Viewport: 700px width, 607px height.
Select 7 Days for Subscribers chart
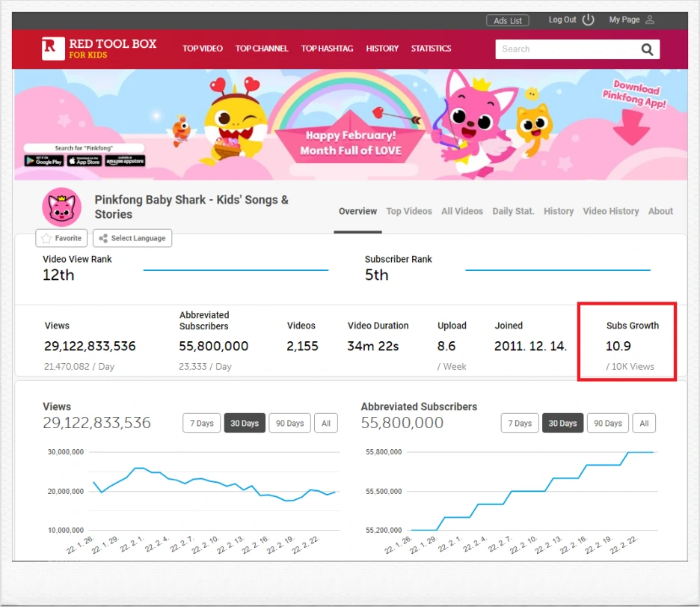[520, 423]
